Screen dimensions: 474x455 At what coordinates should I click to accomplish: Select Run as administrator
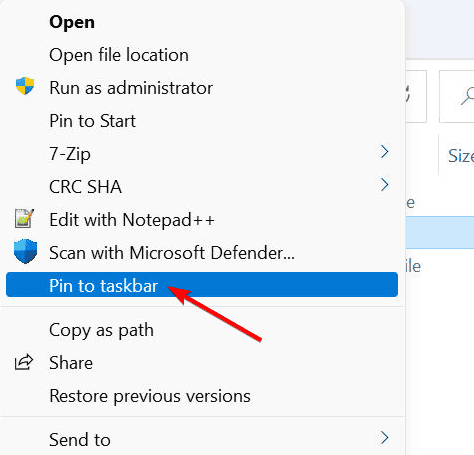[131, 88]
